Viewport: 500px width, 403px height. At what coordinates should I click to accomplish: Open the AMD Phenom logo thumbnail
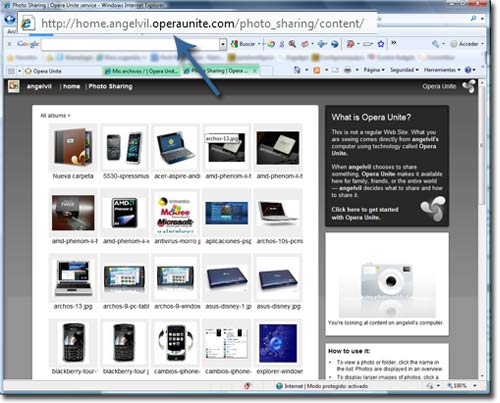tap(124, 213)
